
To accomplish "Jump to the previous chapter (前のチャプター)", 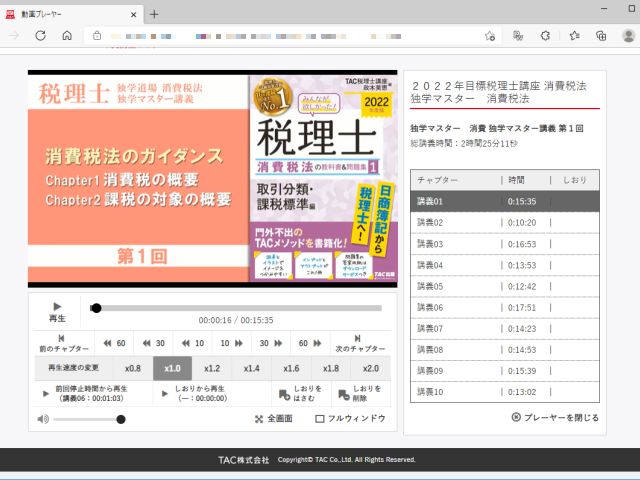I will [x=61, y=343].
